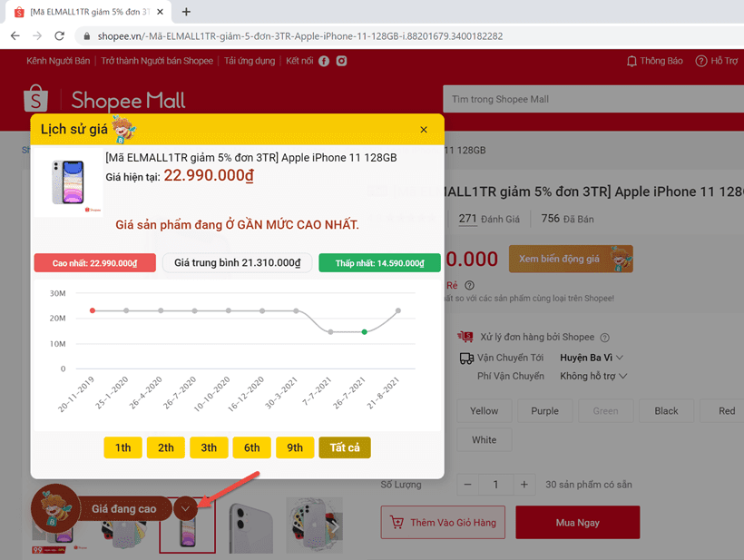Select the 6th time range filter

[251, 447]
